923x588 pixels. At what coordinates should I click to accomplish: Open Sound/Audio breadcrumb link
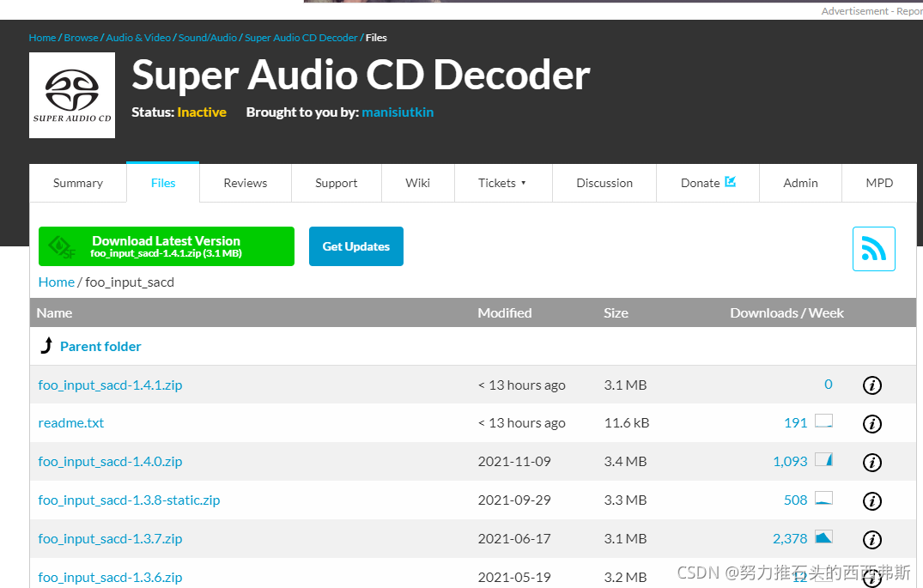(208, 38)
